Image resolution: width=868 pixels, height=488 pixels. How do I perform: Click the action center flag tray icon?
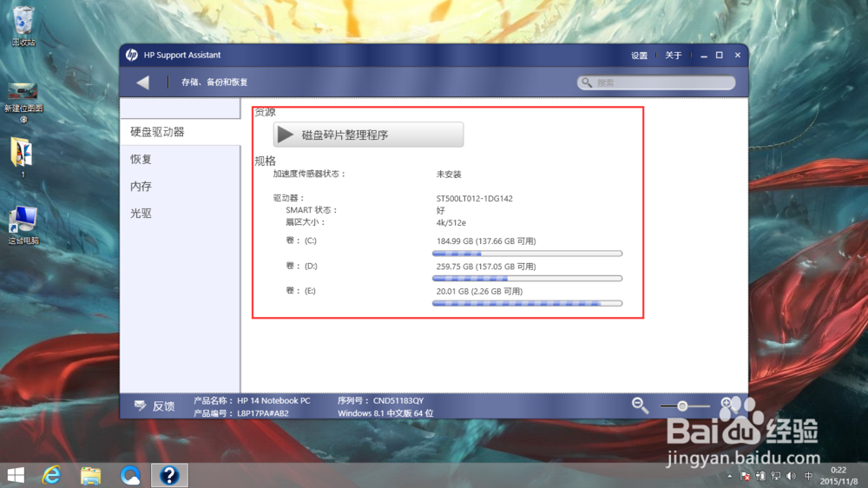point(745,477)
